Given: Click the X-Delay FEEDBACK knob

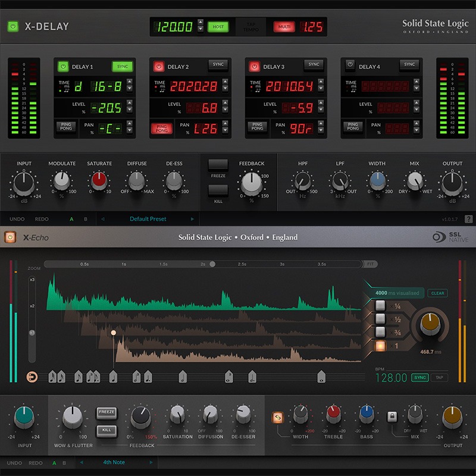Looking at the screenshot, I should pyautogui.click(x=251, y=183).
